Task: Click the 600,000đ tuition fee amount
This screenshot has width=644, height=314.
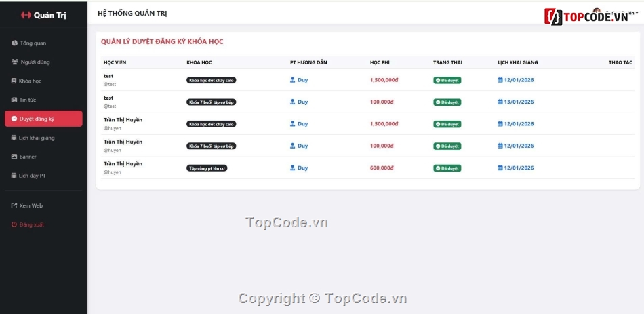Action: click(x=382, y=168)
